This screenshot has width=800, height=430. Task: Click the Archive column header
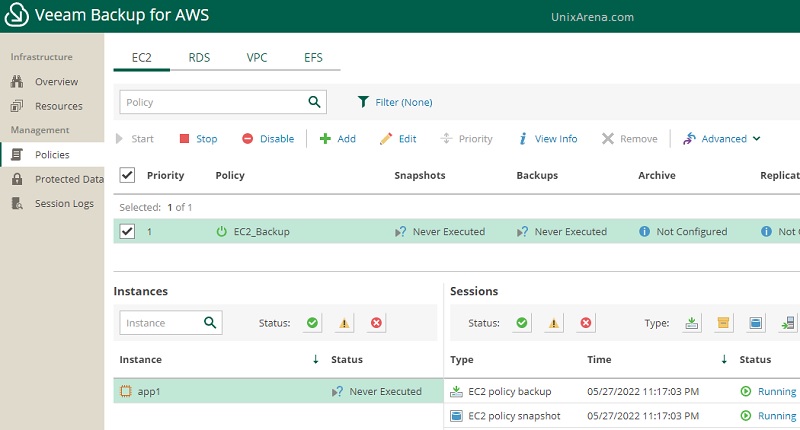(657, 175)
